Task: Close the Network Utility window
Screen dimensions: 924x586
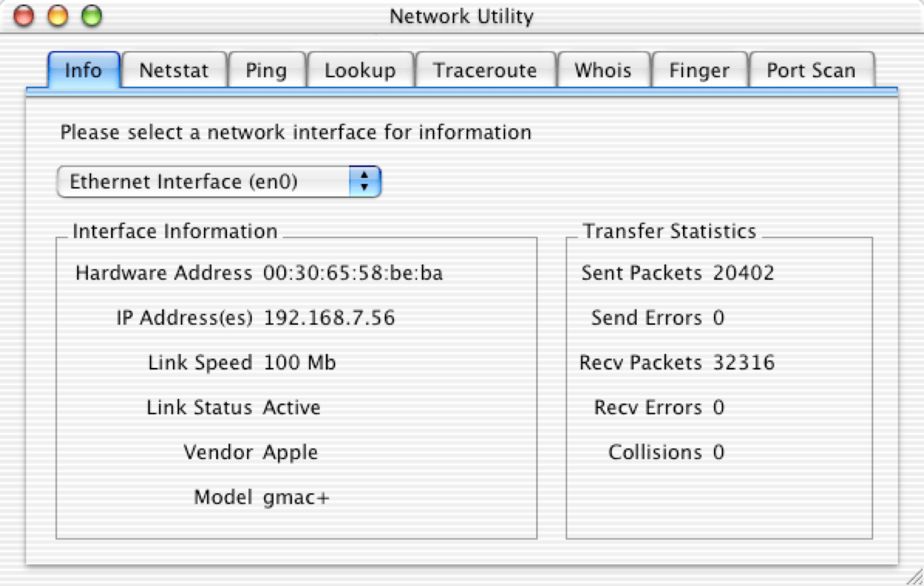Action: point(24,16)
